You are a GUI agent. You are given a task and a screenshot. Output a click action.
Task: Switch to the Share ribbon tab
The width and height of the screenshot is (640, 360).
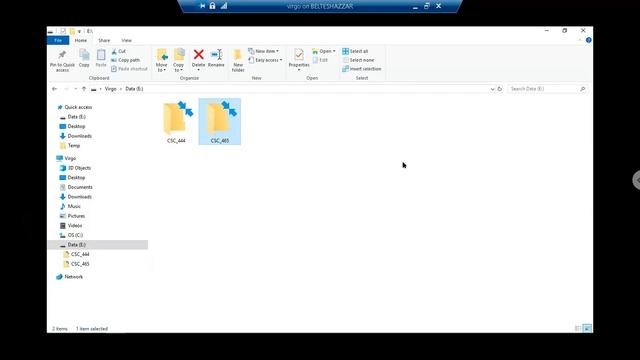[104, 40]
